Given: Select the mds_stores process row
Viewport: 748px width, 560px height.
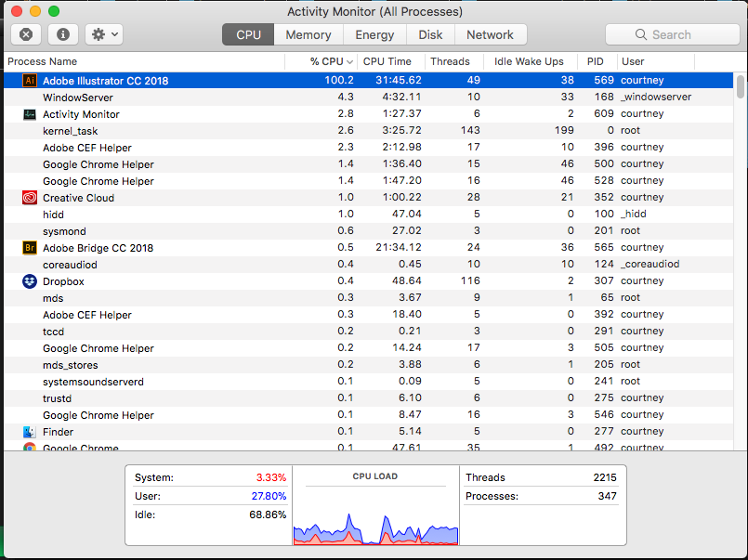Looking at the screenshot, I should click(x=368, y=365).
